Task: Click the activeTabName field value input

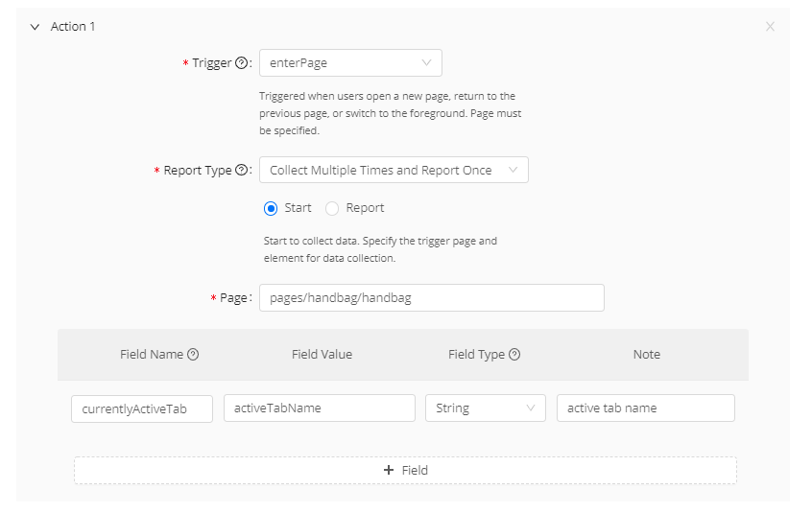Action: click(319, 408)
